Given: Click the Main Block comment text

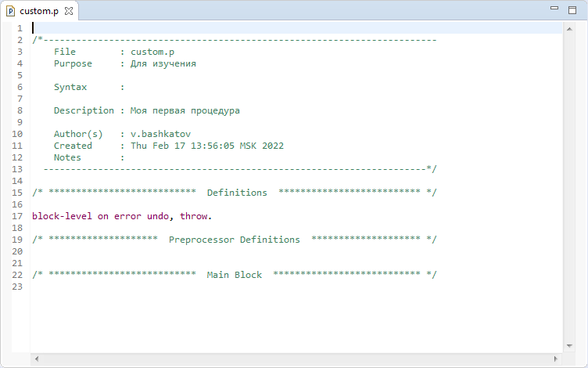Looking at the screenshot, I should (x=235, y=275).
